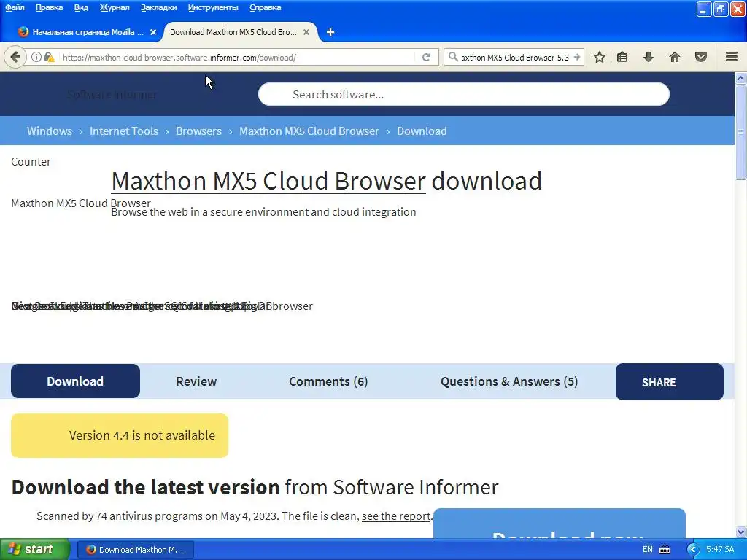Viewport: 747px width, 560px height.
Task: Click the vertical scrollbar down arrow
Action: pos(741,532)
